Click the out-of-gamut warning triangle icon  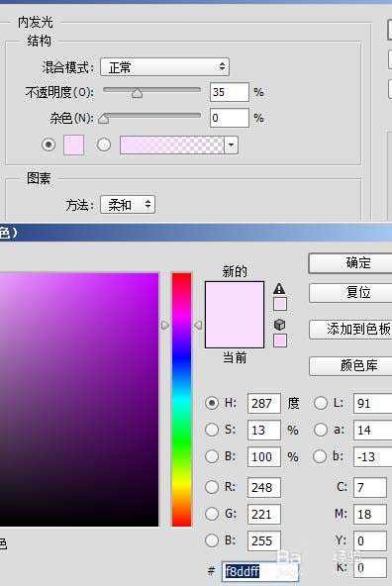click(x=279, y=288)
